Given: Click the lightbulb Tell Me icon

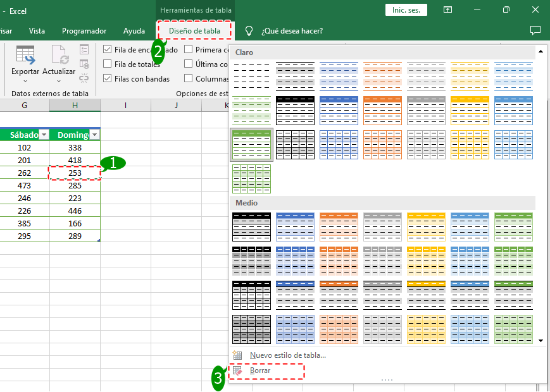Looking at the screenshot, I should tap(249, 31).
